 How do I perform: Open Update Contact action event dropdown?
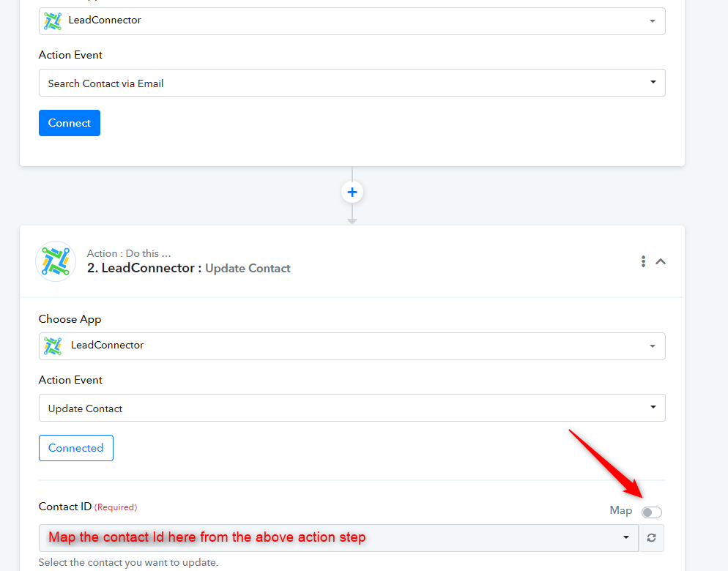[x=352, y=408]
